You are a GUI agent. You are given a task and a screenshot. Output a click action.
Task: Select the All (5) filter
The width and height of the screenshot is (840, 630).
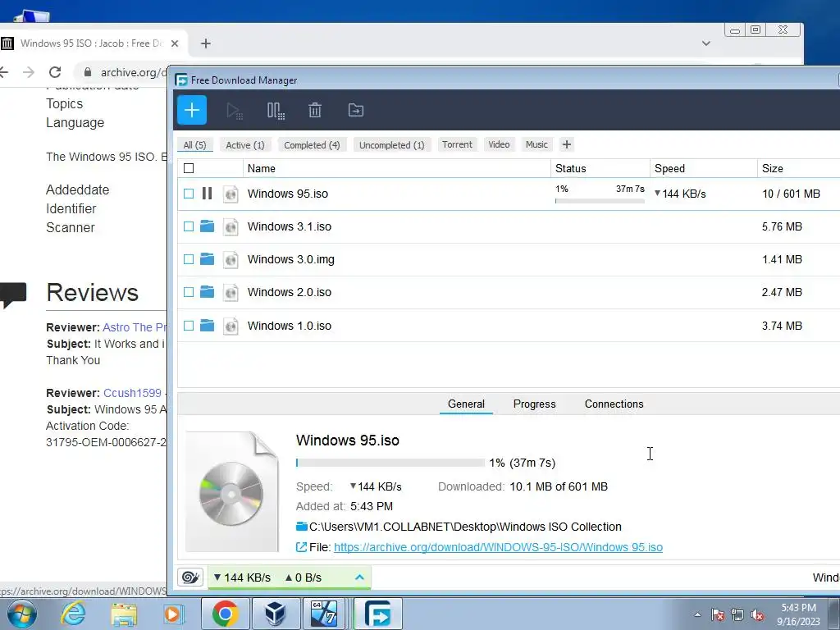point(195,145)
